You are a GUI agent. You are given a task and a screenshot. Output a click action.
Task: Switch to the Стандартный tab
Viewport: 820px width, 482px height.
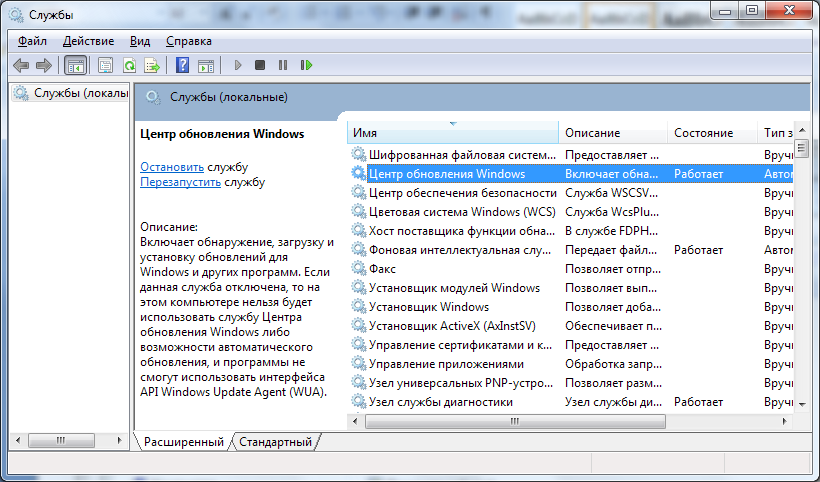pos(276,442)
